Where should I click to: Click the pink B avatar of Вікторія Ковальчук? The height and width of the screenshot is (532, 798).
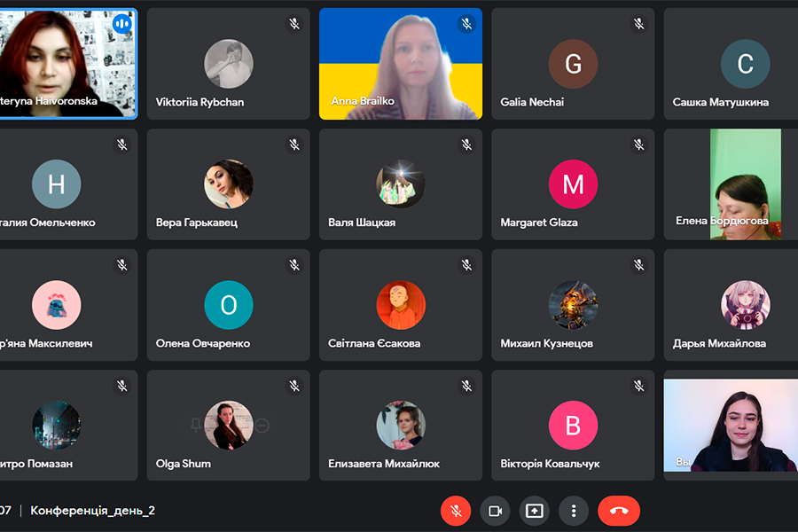pos(573,425)
